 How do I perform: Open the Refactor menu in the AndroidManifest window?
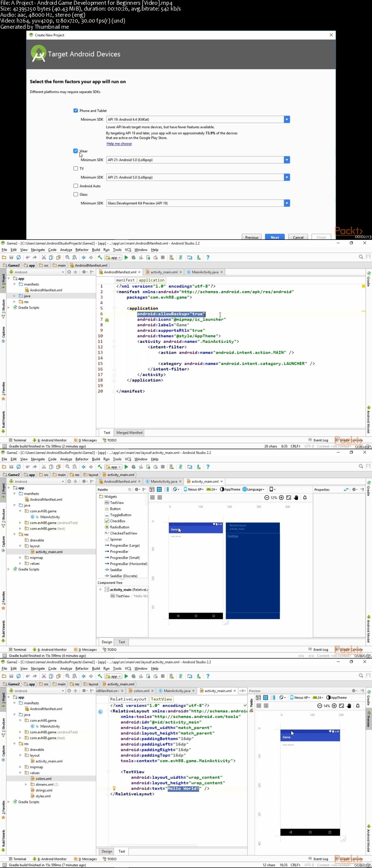pyautogui.click(x=82, y=250)
